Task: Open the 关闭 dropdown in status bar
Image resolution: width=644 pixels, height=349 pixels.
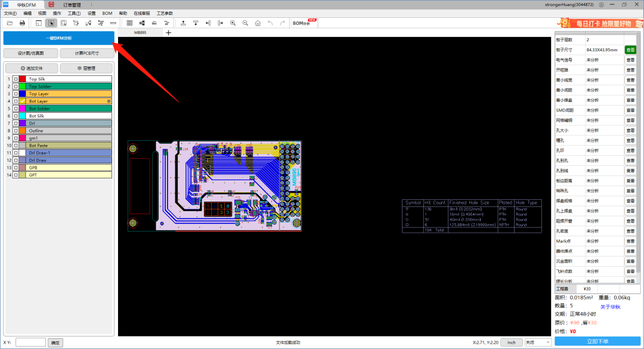Action: tap(538, 342)
